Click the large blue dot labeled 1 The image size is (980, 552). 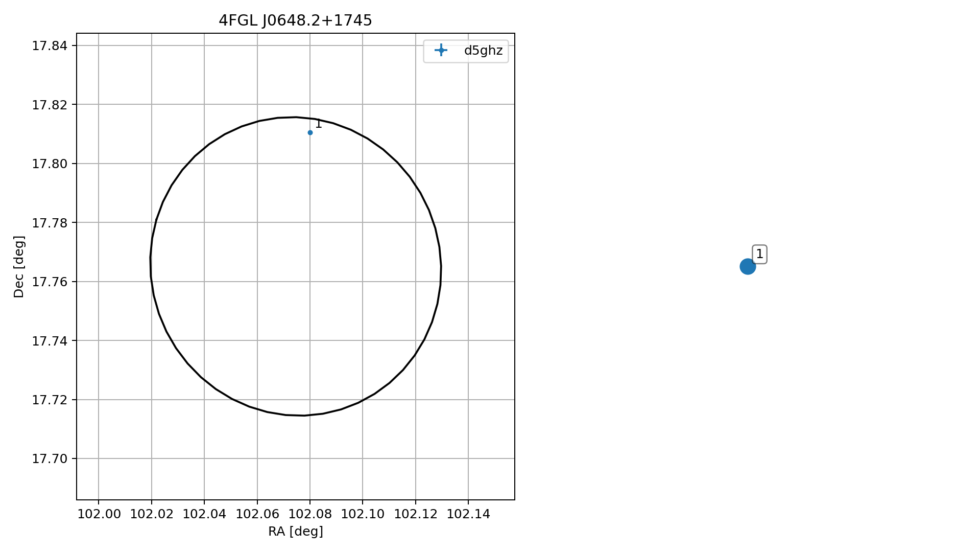[x=747, y=266]
